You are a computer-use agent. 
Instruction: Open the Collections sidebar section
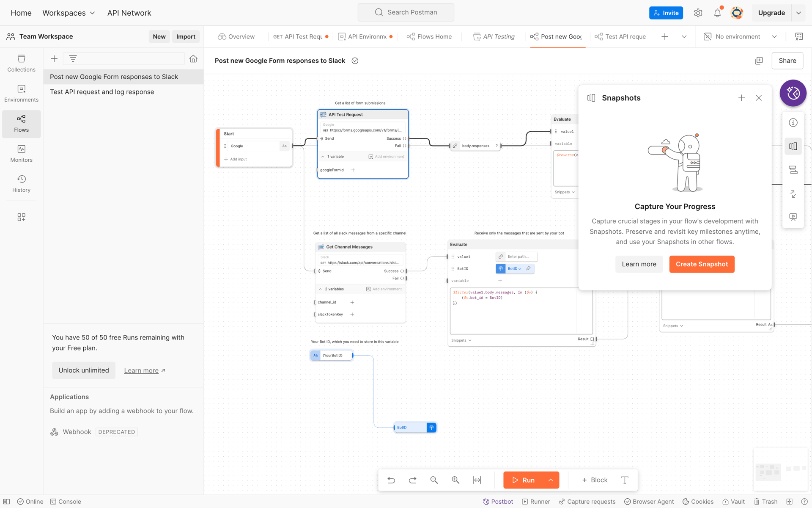tap(21, 63)
